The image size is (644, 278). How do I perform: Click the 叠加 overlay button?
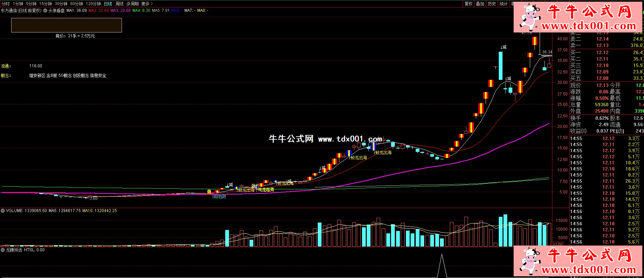coord(480,4)
